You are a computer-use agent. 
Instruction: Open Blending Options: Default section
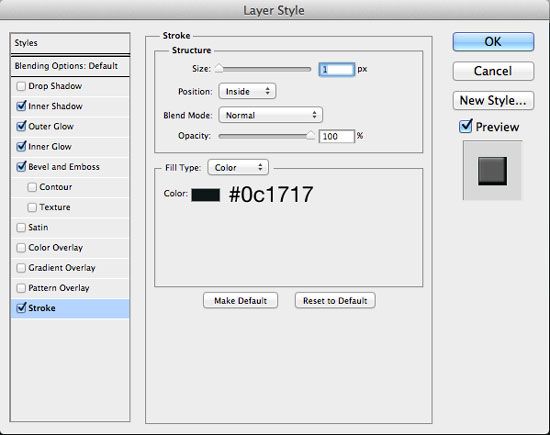point(70,66)
